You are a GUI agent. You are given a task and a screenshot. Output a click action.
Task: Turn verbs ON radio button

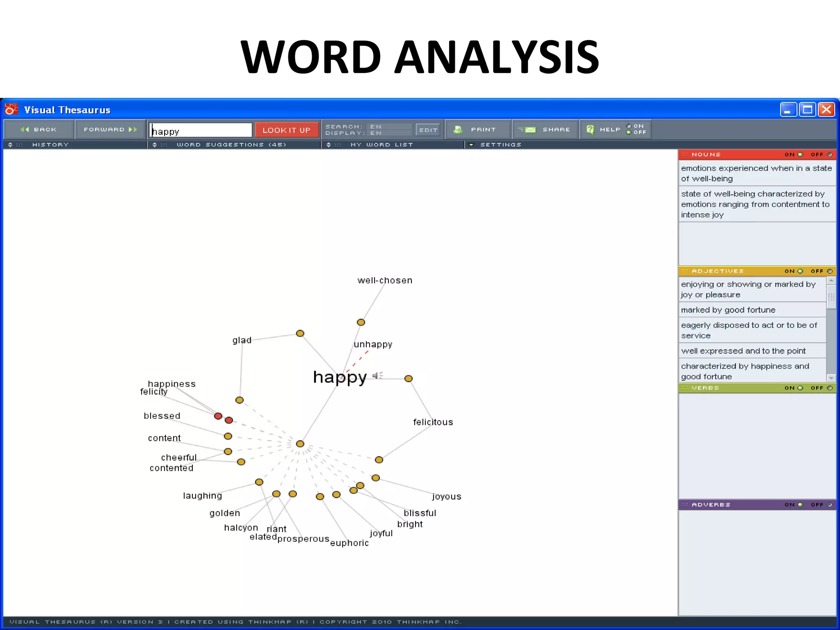[x=800, y=388]
